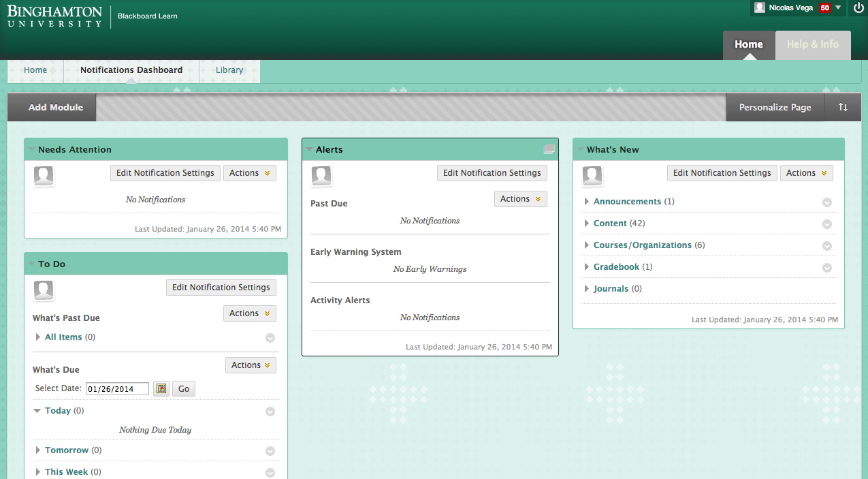This screenshot has width=868, height=479.
Task: Click the reorder modules arrows icon
Action: pos(843,108)
